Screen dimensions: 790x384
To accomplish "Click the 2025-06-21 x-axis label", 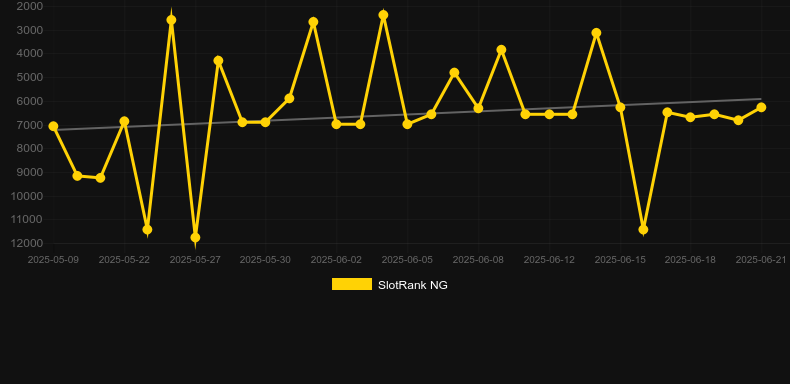I will [761, 260].
